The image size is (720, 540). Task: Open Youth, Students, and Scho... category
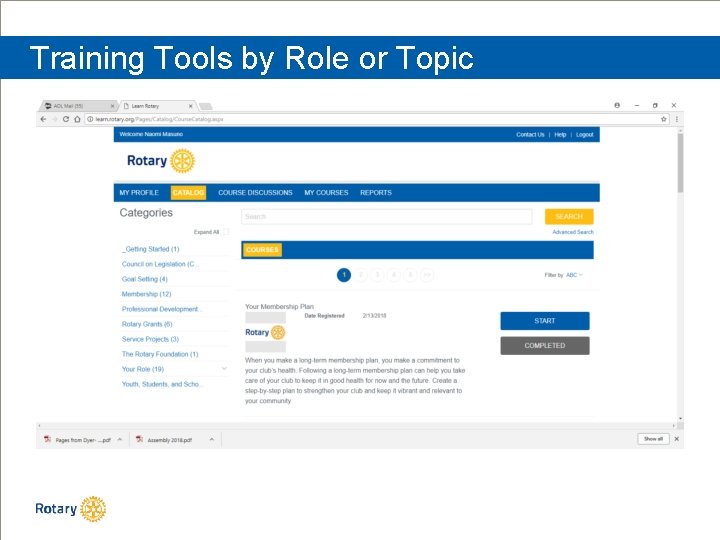coord(162,384)
